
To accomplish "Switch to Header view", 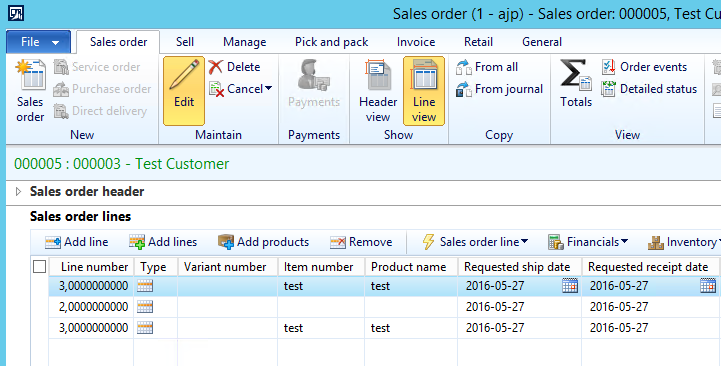I will pyautogui.click(x=378, y=91).
